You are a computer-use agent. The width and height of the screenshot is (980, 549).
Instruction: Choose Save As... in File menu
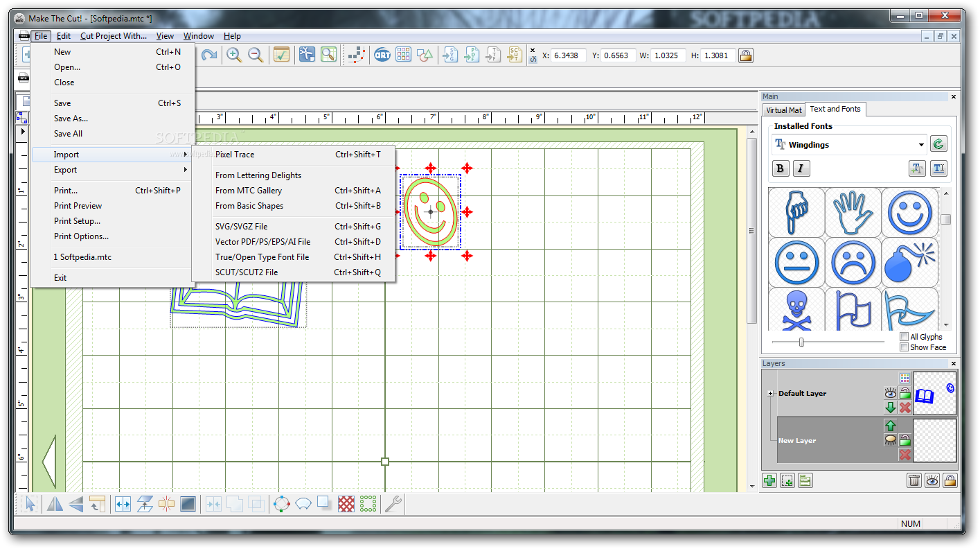coord(113,119)
